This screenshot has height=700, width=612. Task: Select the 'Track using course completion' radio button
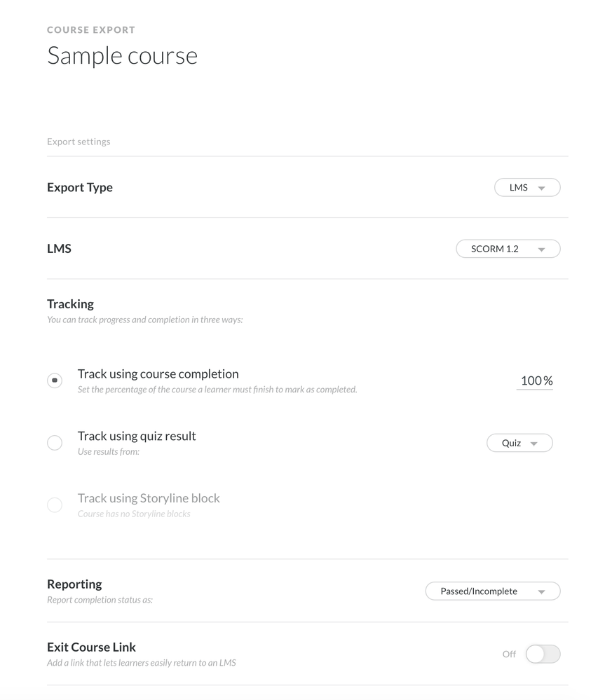(55, 380)
